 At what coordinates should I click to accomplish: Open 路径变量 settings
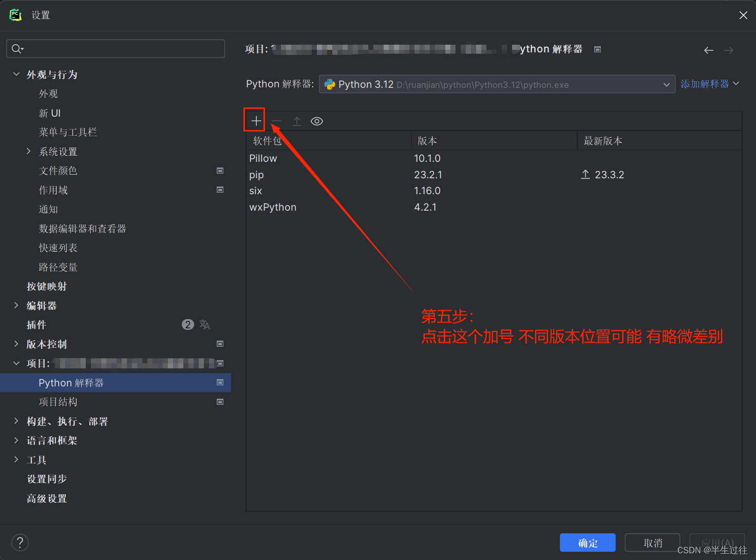pyautogui.click(x=58, y=267)
